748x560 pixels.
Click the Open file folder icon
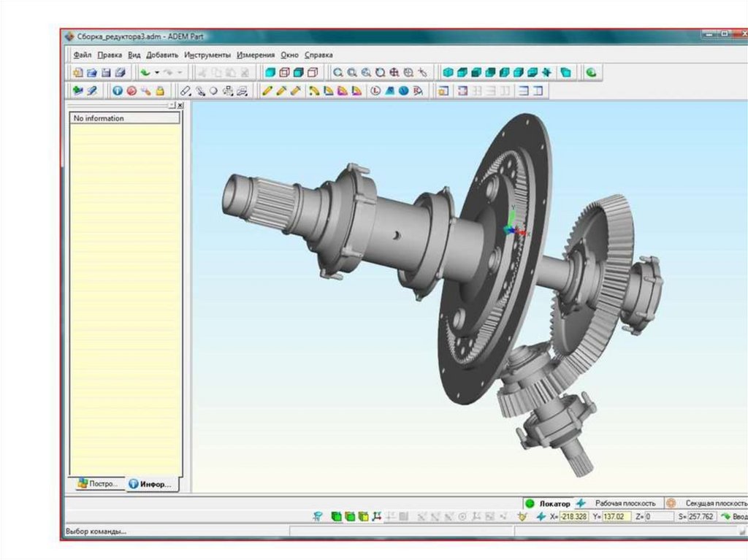pos(92,72)
